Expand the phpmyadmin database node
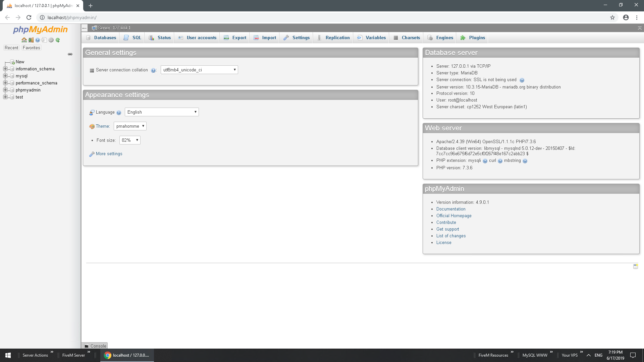644x362 pixels. coord(5,90)
